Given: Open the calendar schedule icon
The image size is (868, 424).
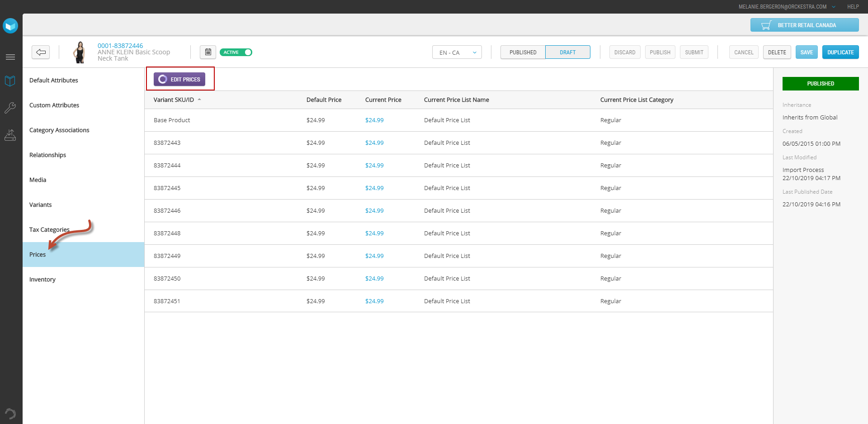Looking at the screenshot, I should point(208,52).
